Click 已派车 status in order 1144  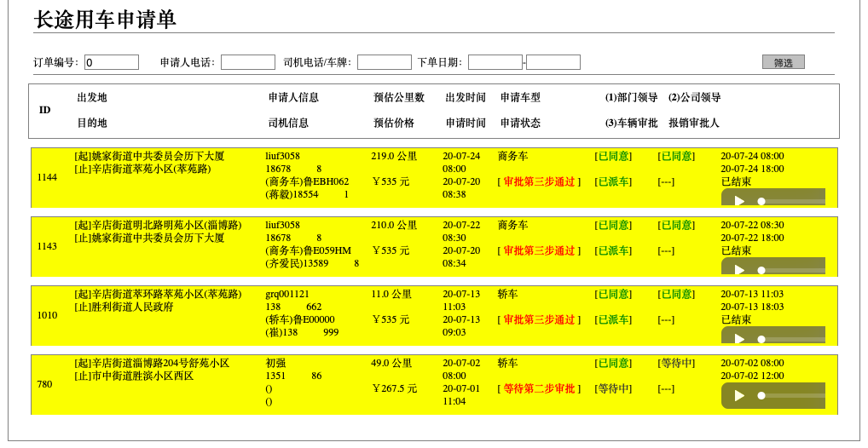(613, 182)
